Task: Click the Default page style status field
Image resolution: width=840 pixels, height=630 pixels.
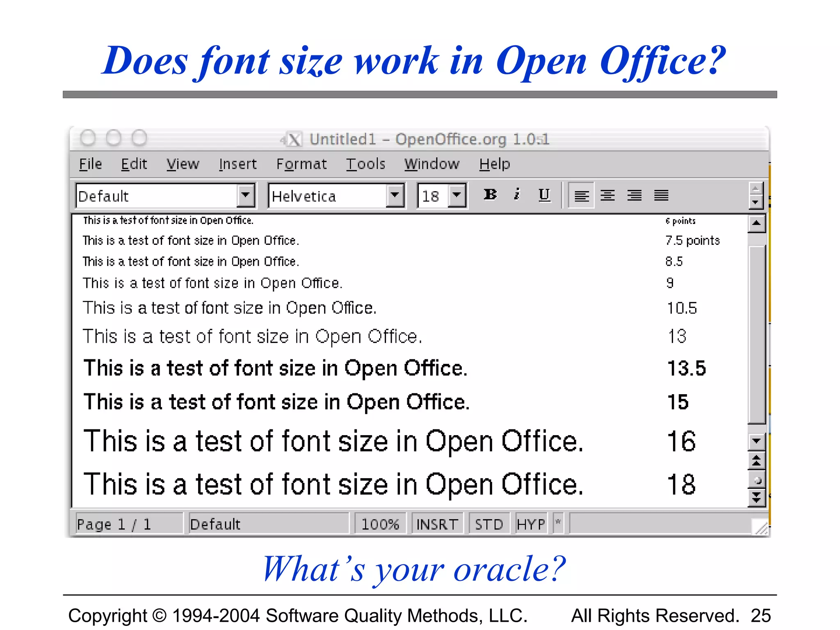Action: pos(269,524)
